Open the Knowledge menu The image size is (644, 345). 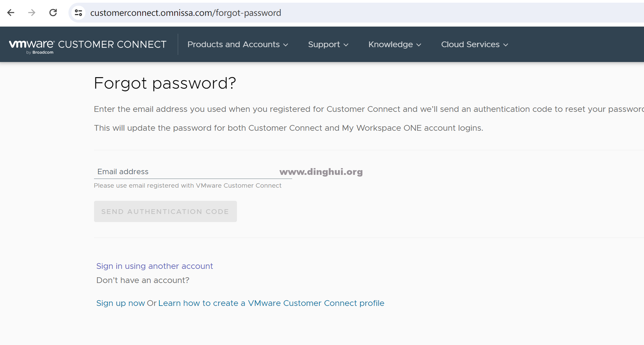pyautogui.click(x=391, y=44)
